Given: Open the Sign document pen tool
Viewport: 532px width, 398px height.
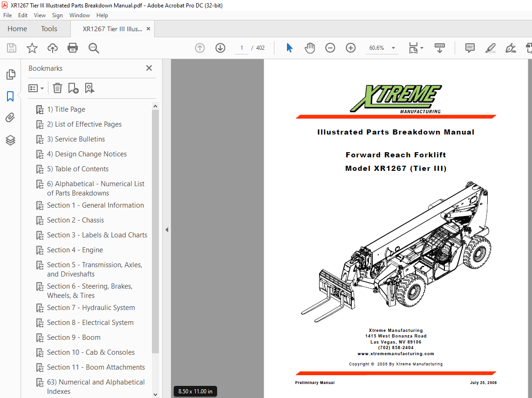Looking at the screenshot, I should click(511, 48).
